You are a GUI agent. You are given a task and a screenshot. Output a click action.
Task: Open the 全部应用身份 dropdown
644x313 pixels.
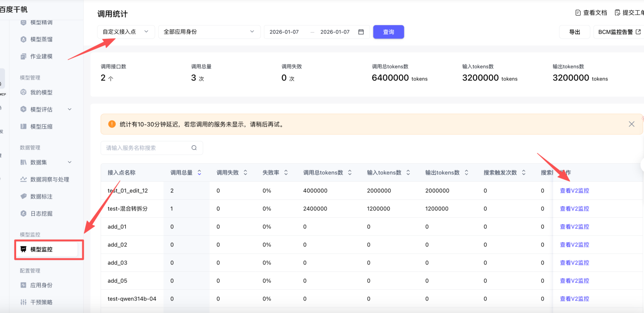[209, 32]
